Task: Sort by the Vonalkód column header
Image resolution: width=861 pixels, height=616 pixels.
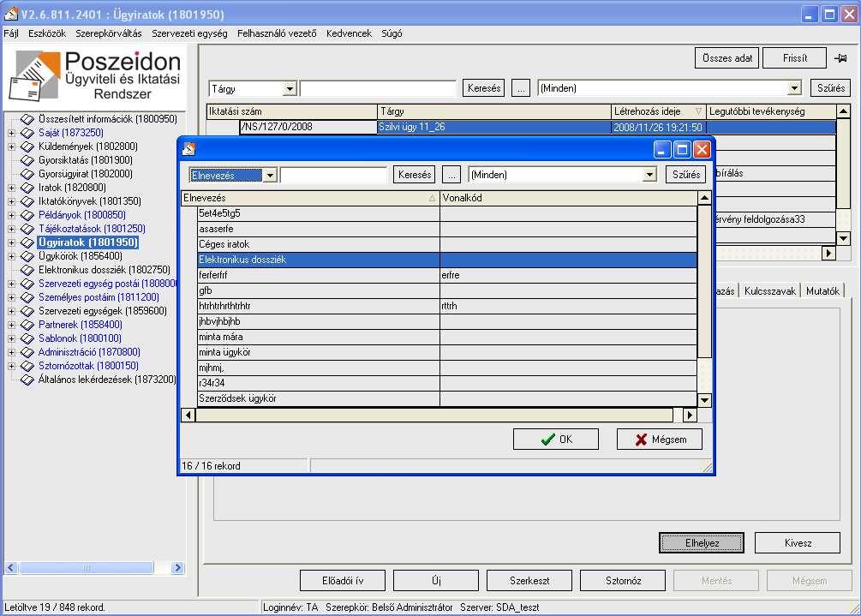Action: (x=568, y=198)
